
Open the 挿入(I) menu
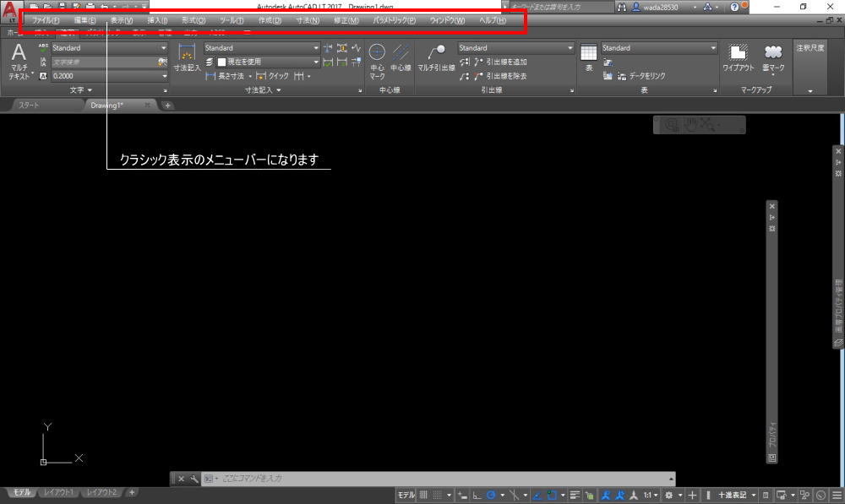(157, 20)
